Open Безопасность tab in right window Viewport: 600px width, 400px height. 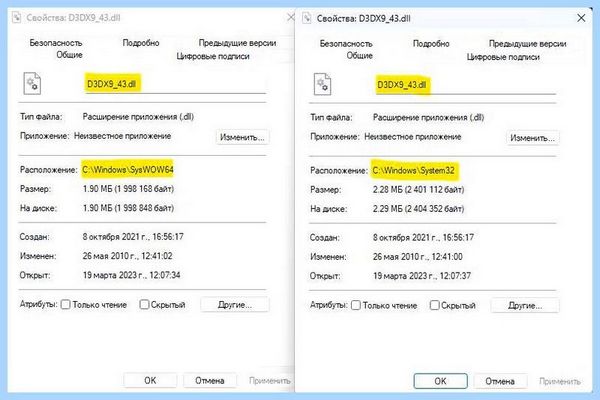[346, 44]
